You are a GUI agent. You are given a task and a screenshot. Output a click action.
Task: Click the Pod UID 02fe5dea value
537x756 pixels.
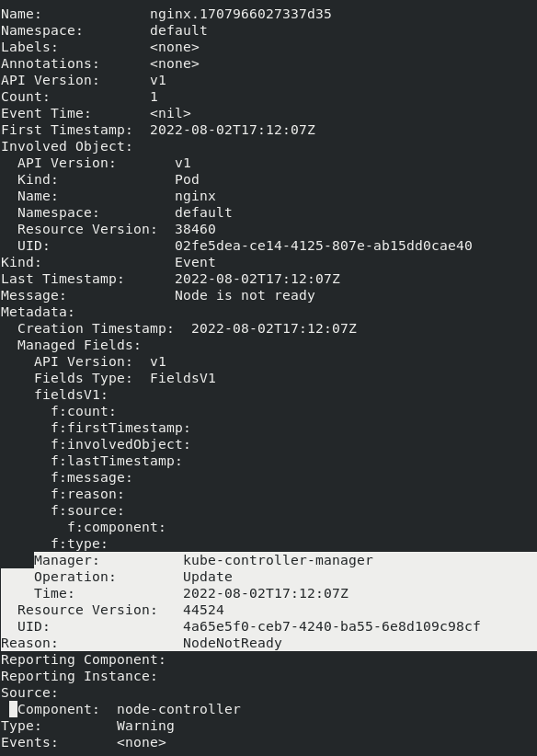(x=324, y=246)
